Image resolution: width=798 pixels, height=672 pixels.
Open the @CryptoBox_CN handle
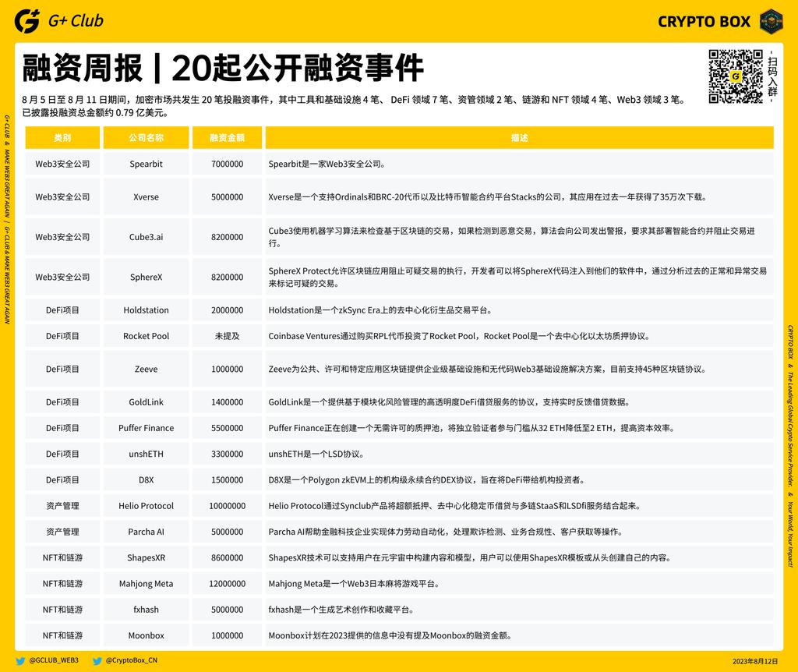(x=131, y=660)
